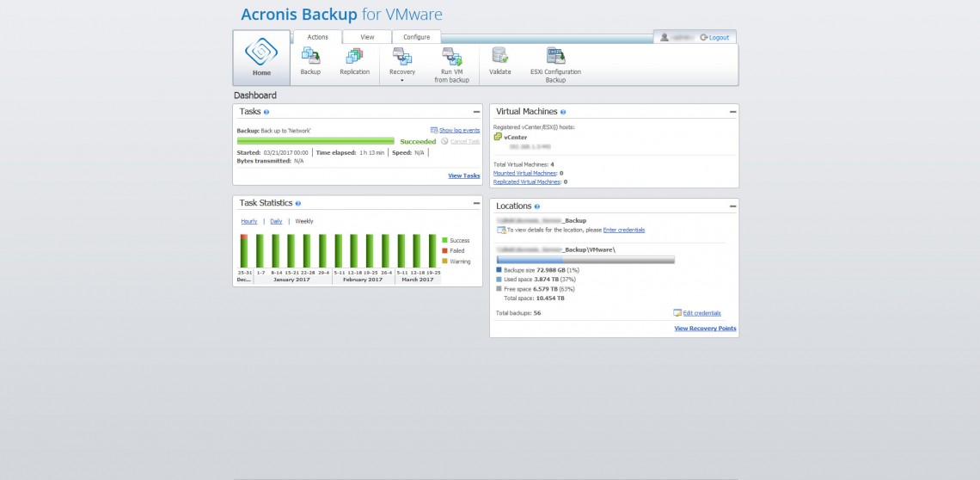The width and height of the screenshot is (980, 480).
Task: Collapse the Task Statistics panel
Action: [x=476, y=203]
